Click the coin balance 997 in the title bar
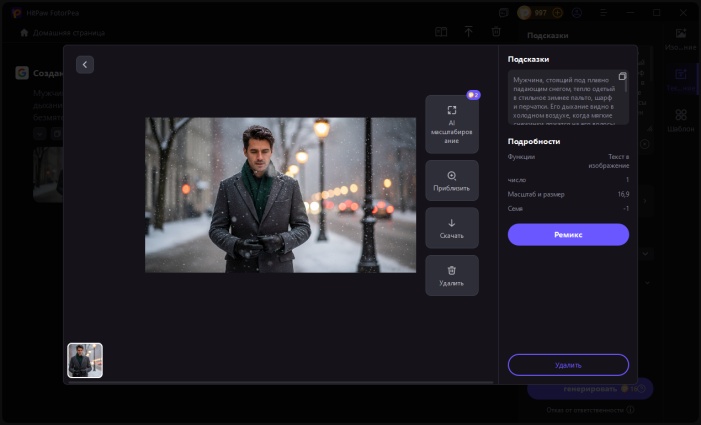This screenshot has height=425, width=701. pos(541,13)
